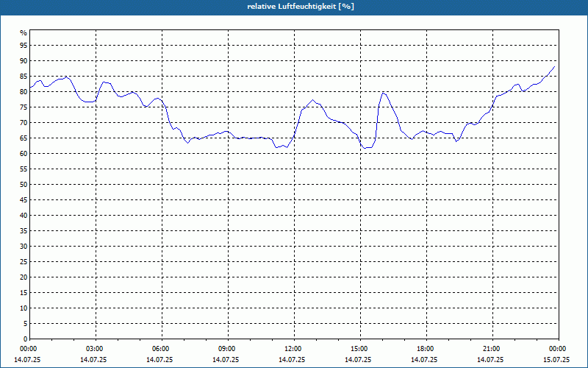Pick the y-axis tick label '45'
Screen dimensions: 588x368
[x=24, y=200]
